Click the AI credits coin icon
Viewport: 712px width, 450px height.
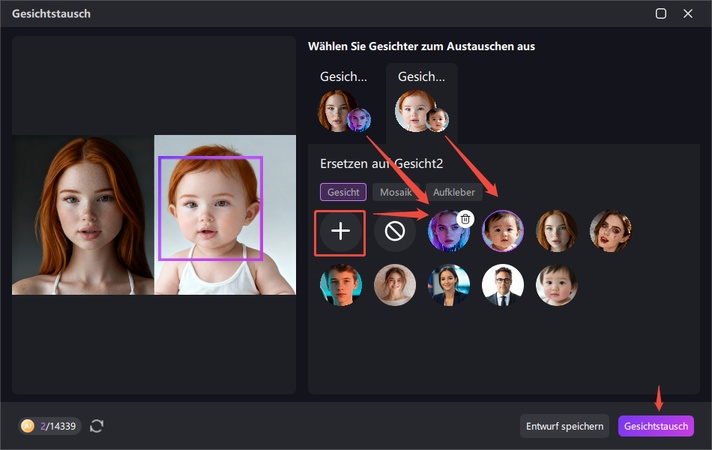(28, 426)
